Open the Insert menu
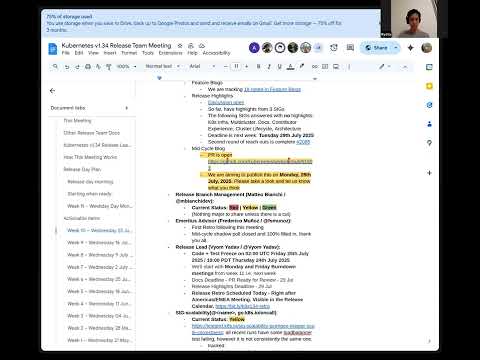Screen dimensions: 480x360 110,53
